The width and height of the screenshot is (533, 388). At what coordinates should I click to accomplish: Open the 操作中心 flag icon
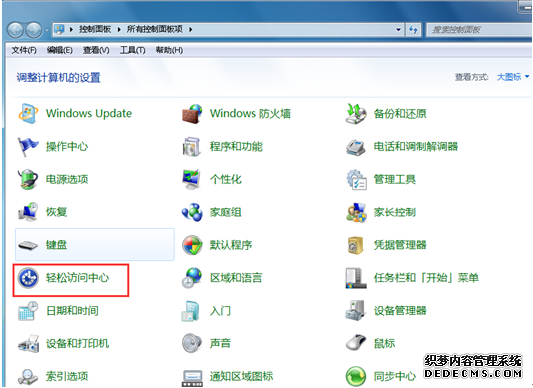[x=28, y=146]
